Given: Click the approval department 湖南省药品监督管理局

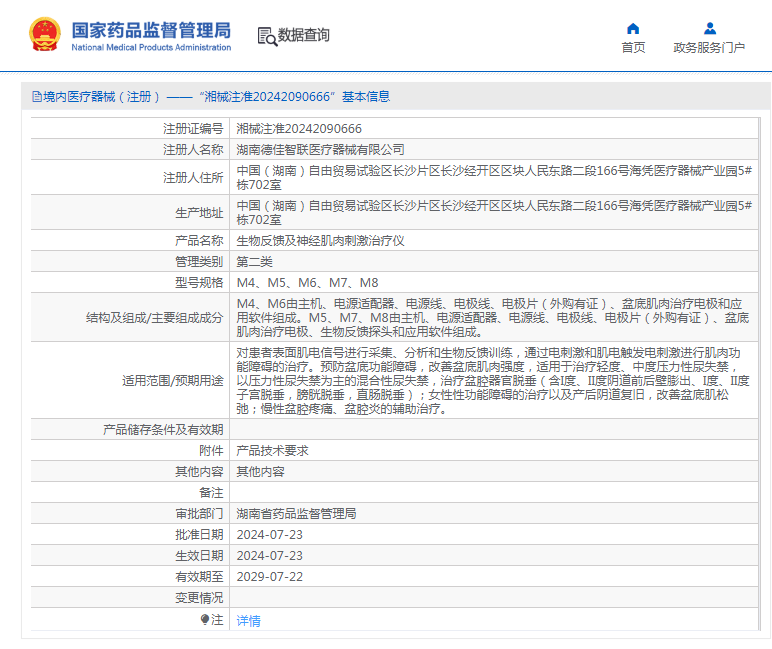Looking at the screenshot, I should pos(296,513).
